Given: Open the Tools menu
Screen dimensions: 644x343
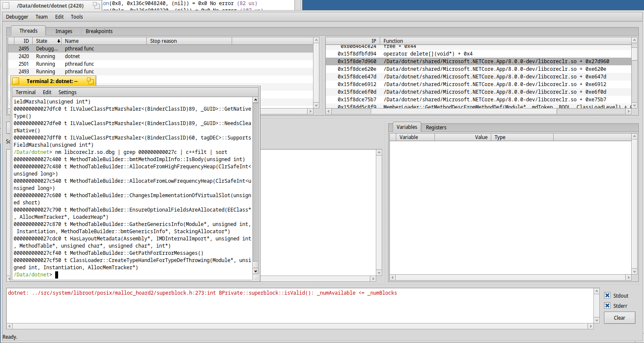Looking at the screenshot, I should click(x=77, y=17).
